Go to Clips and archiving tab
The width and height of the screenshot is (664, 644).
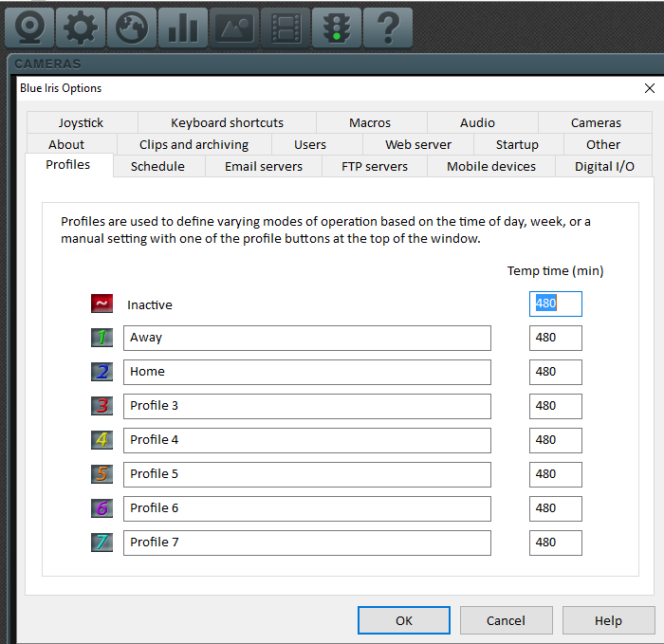(194, 144)
